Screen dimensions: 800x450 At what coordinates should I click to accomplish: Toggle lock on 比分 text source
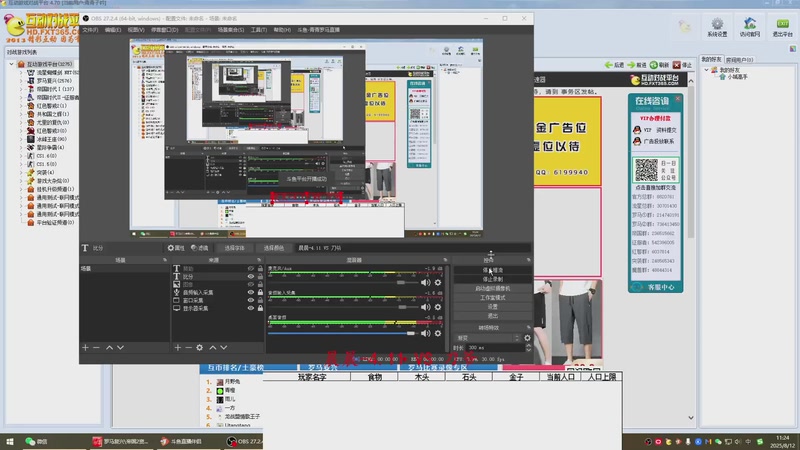click(260, 277)
